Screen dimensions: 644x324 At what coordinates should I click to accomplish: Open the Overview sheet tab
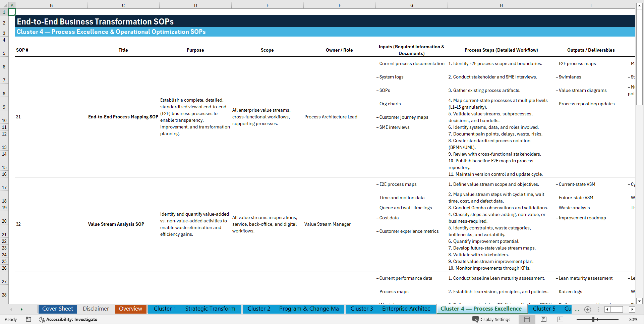coord(130,309)
